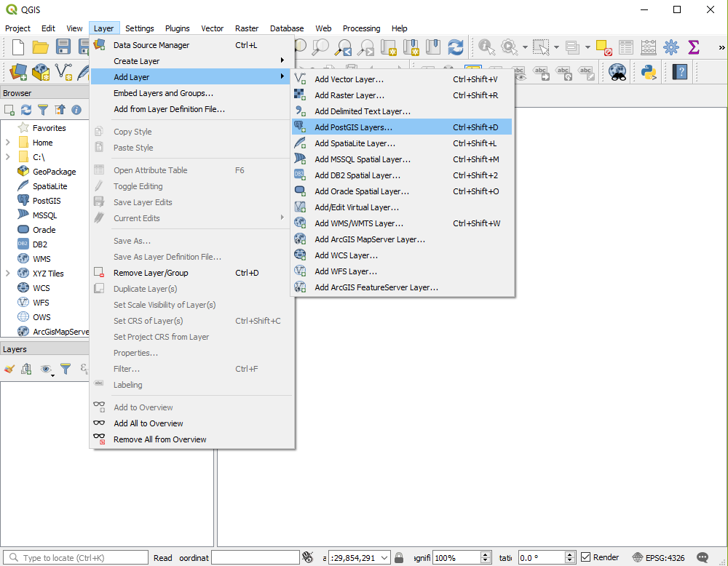Screen dimensions: 728x566
Task: Click the coordinate input field
Action: (x=256, y=558)
